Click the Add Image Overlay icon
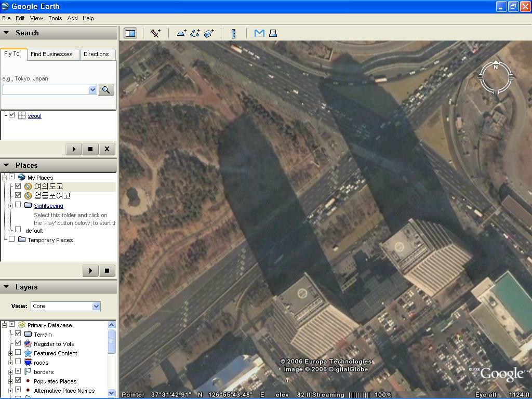Viewport: 532px width, 399px height. (209, 33)
